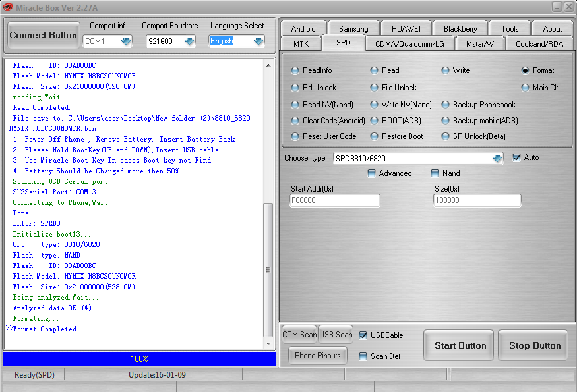The image size is (577, 392).
Task: Enable the Advanced checkbox
Action: [x=371, y=173]
